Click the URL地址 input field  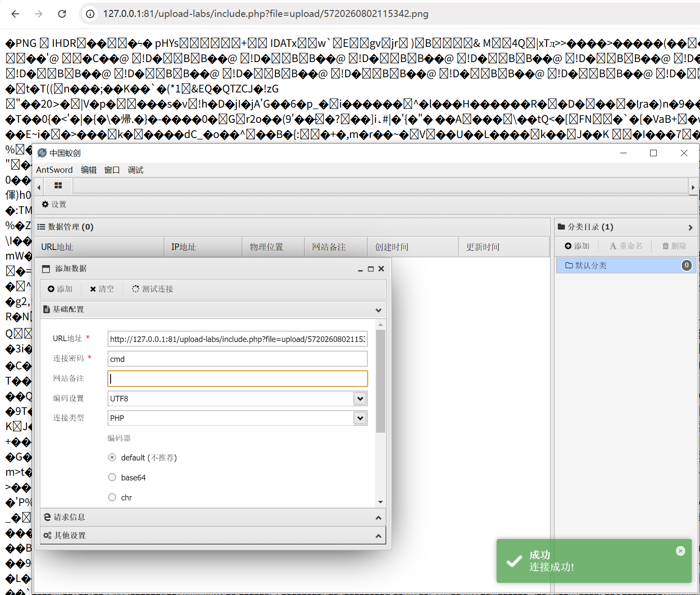(x=237, y=339)
